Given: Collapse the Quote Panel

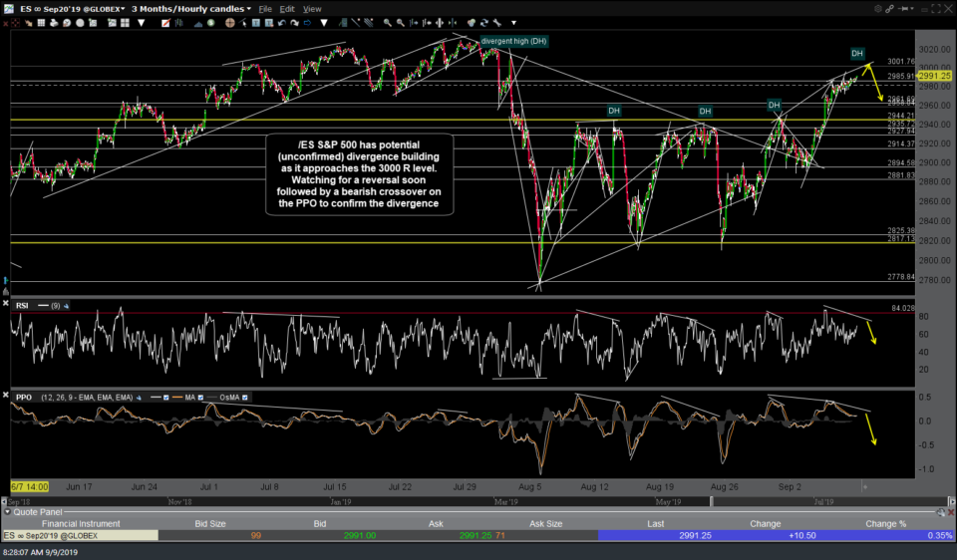Looking at the screenshot, I should point(7,512).
